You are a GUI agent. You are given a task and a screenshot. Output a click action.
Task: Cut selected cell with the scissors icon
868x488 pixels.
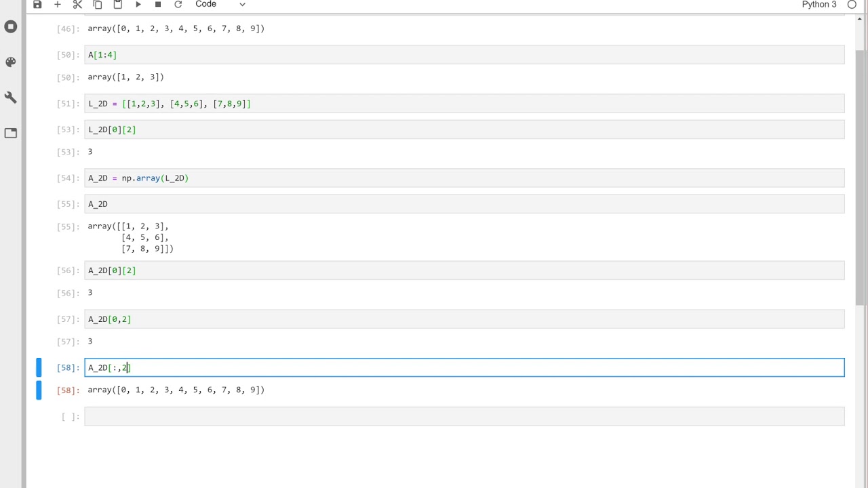(77, 4)
